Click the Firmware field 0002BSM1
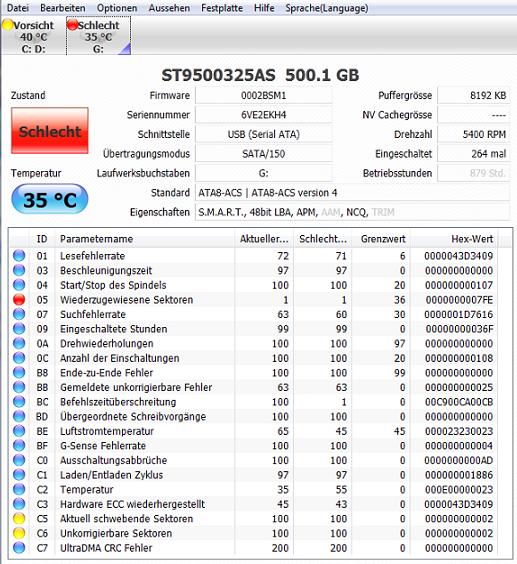The height and width of the screenshot is (564, 517). 263,95
